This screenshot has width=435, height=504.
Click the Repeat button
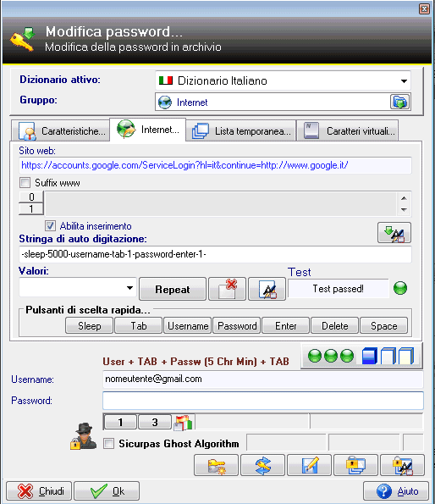pos(173,289)
